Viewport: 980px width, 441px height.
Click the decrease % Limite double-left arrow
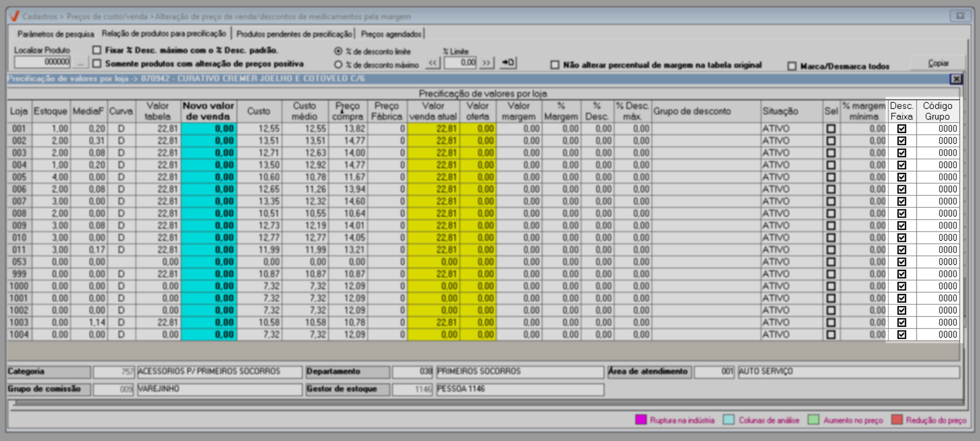coord(432,63)
